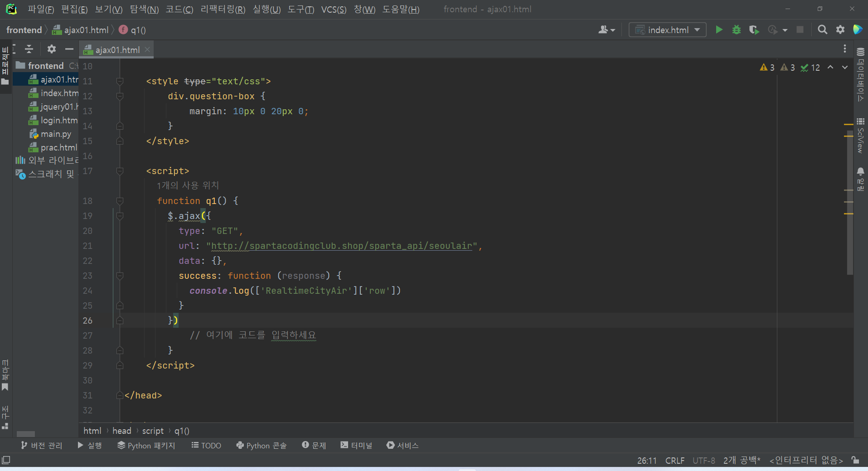The height and width of the screenshot is (471, 868).
Task: Open tool window quick-access icon bottom-left
Action: click(6, 460)
